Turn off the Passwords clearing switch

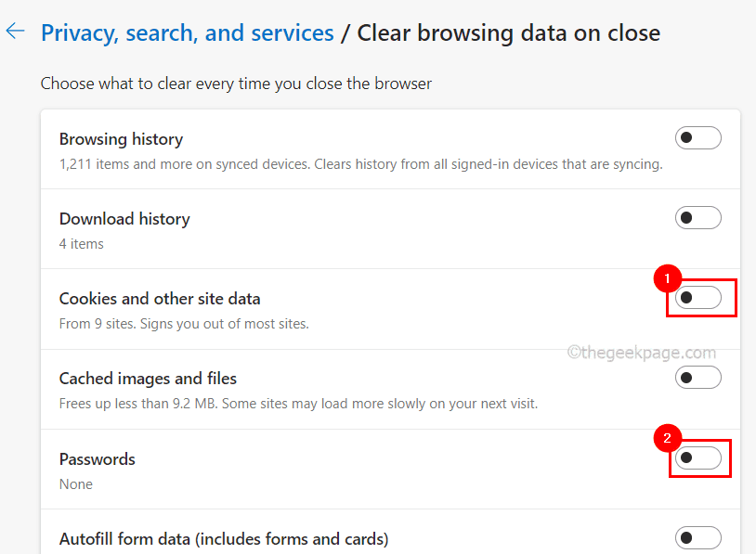click(697, 457)
